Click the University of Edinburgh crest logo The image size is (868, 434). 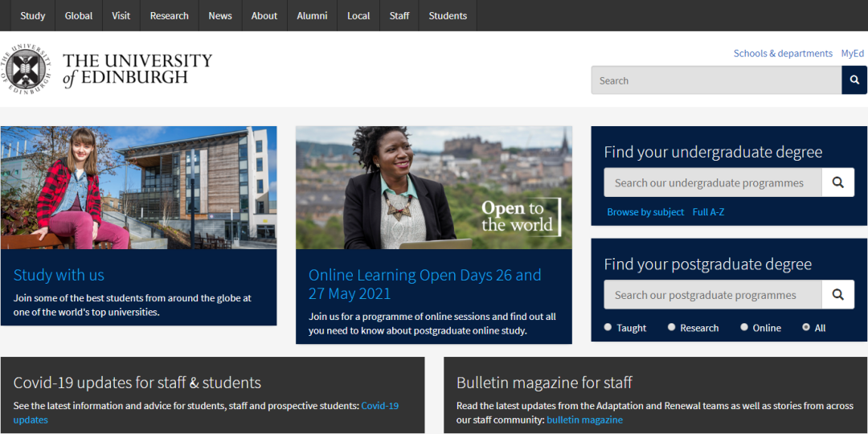[27, 68]
